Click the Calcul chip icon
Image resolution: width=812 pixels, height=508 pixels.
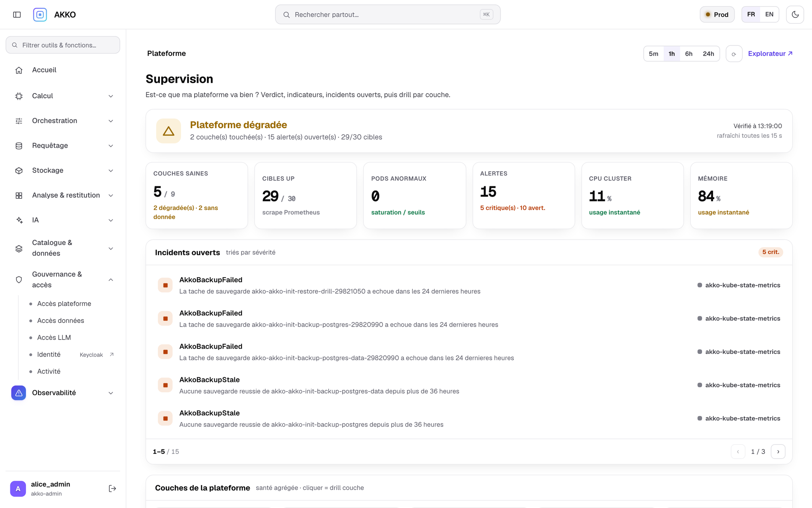coord(19,96)
